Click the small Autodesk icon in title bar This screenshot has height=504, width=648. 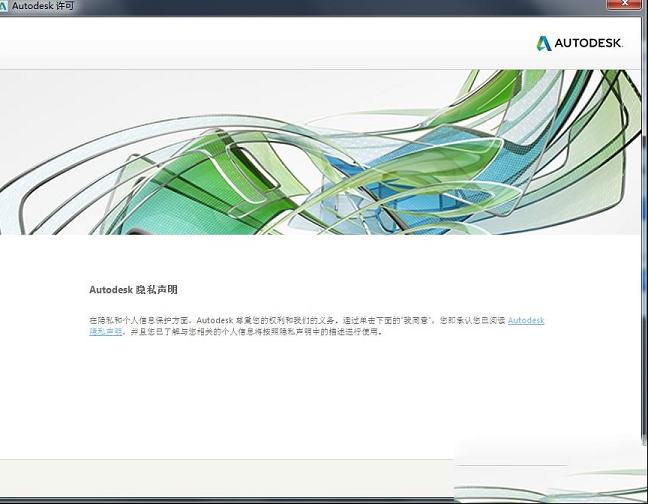(x=5, y=6)
